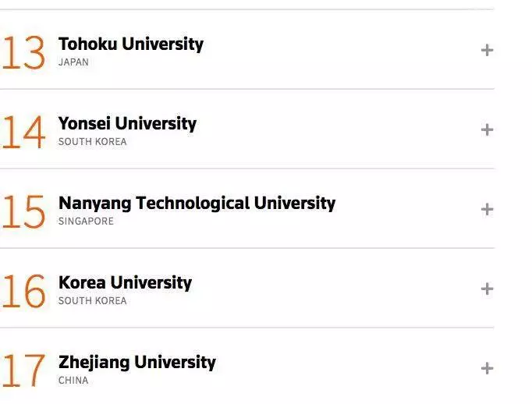
Task: Open Nanyang Technological University title link
Action: tap(197, 204)
